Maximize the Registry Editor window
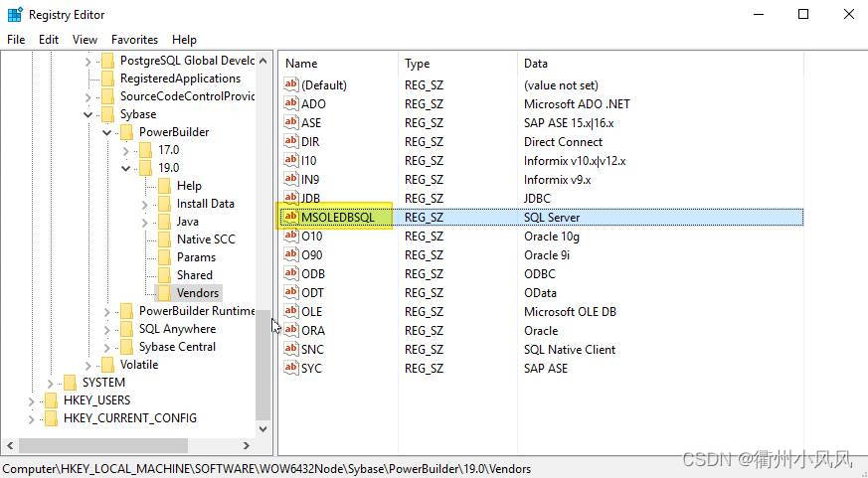The image size is (868, 478). [803, 14]
